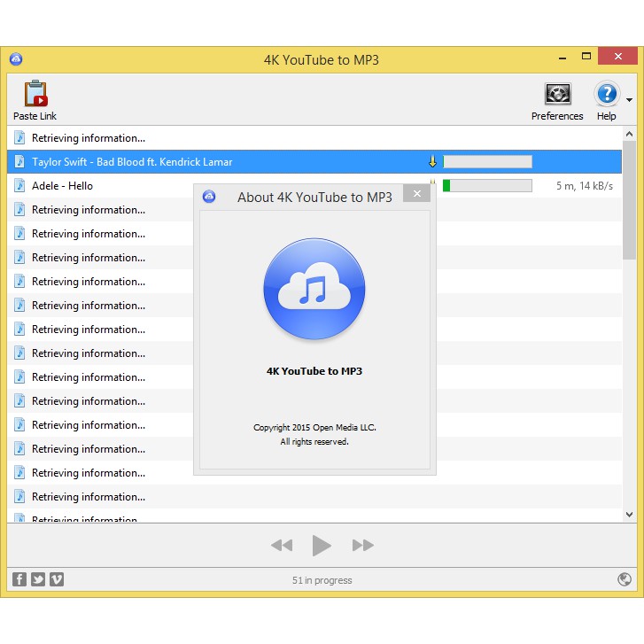Click the music icon on the last fully visible row
The width and height of the screenshot is (644, 644).
(19, 497)
